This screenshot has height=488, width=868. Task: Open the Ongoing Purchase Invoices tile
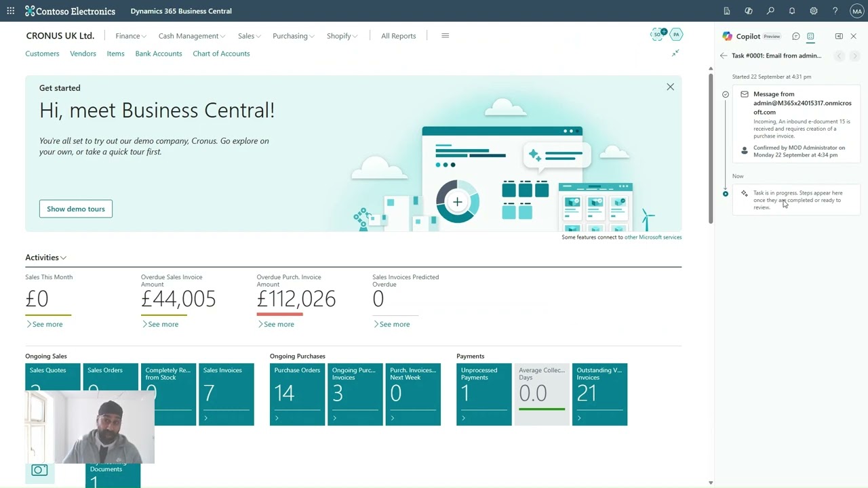pyautogui.click(x=355, y=394)
